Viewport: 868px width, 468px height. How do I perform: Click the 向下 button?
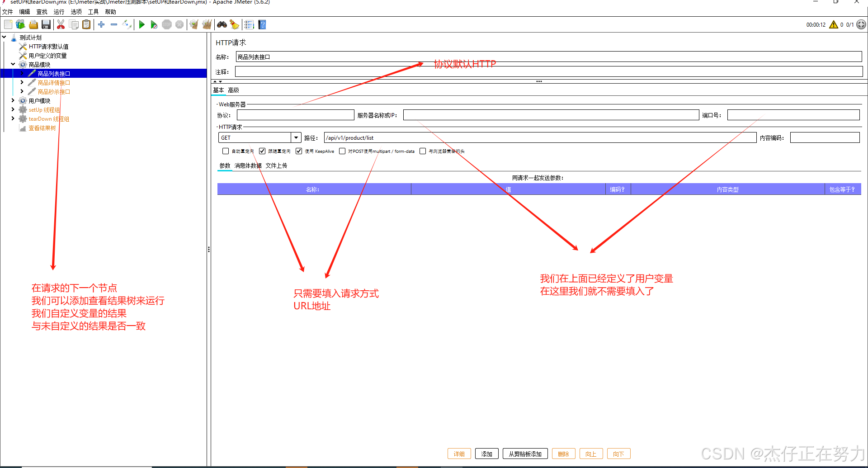619,454
